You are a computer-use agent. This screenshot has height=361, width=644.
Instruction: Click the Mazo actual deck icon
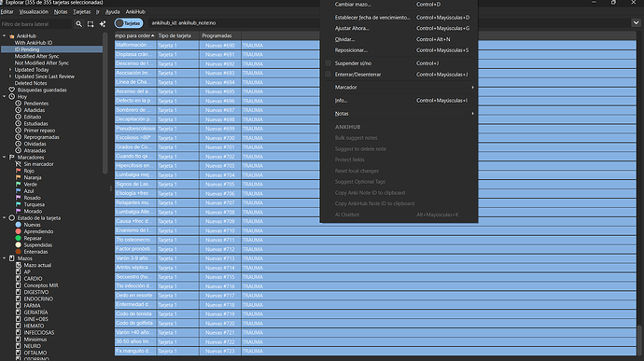18,265
